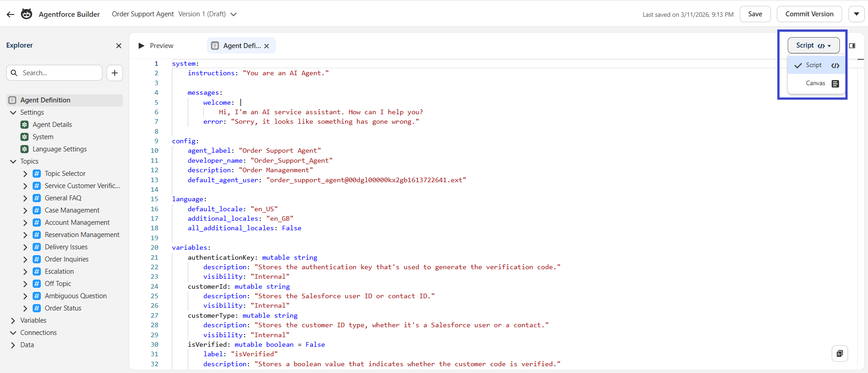
Task: Expand the Service Customer Verific... topic
Action: 25,186
